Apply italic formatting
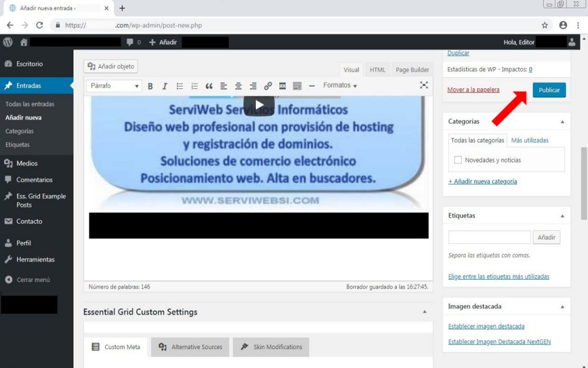This screenshot has height=368, width=588. tap(165, 86)
